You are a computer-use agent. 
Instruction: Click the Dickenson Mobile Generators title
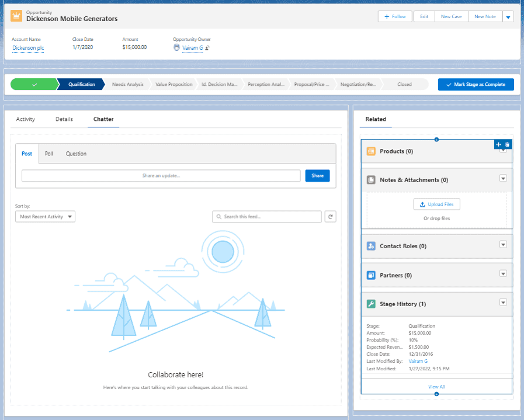click(72, 19)
